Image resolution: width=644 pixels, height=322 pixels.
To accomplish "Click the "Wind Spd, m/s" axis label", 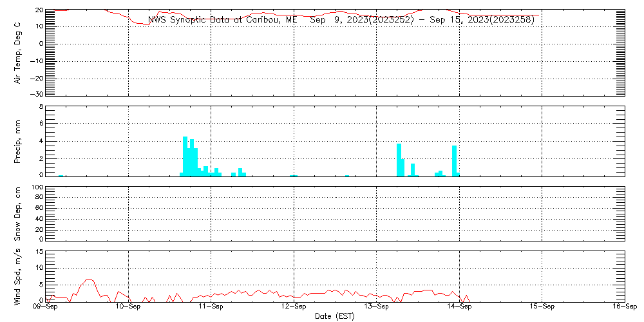I will pos(17,276).
